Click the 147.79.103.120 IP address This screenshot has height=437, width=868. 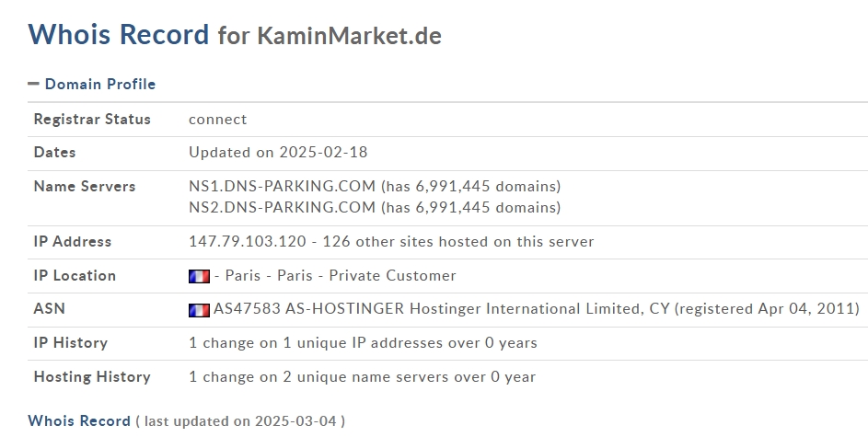pos(248,242)
